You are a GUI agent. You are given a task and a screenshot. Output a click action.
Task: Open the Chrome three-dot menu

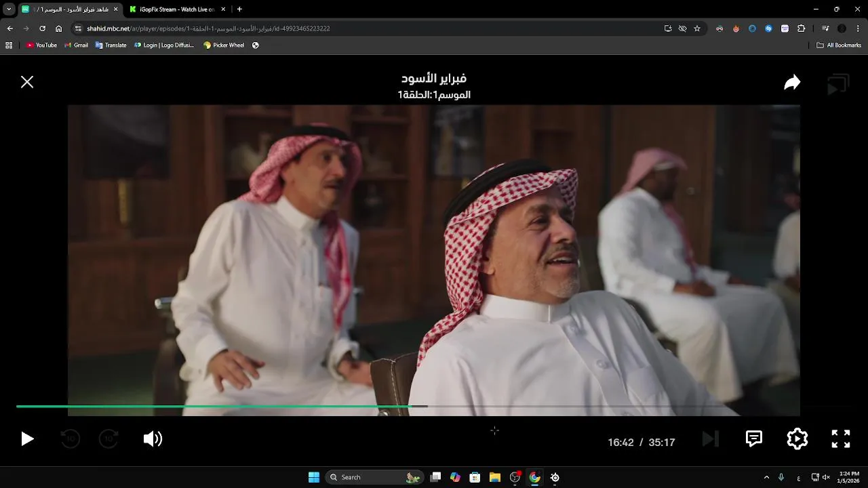(858, 28)
